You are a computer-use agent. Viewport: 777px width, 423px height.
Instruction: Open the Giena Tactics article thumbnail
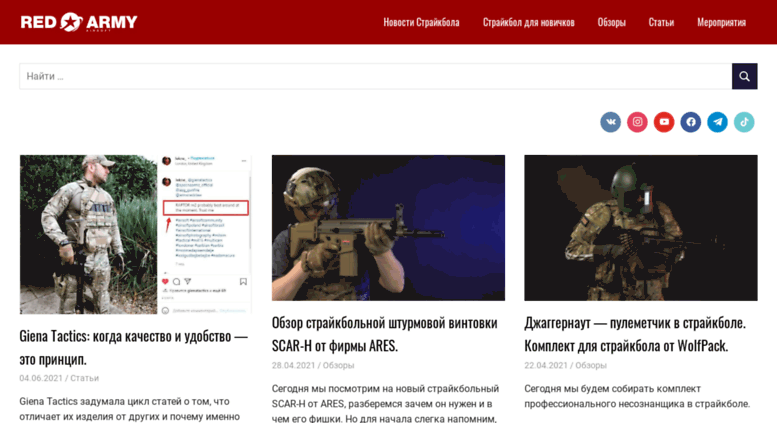(136, 234)
